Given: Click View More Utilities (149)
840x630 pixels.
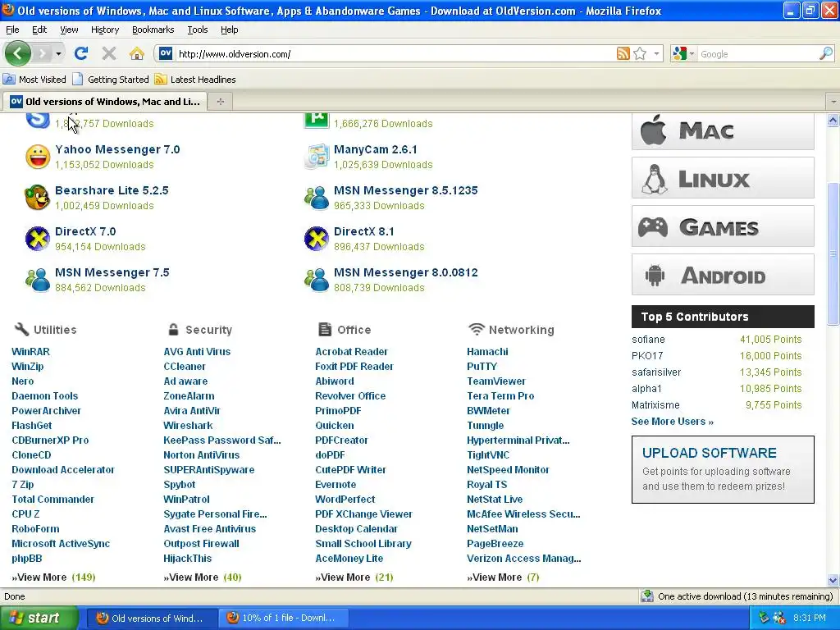Looking at the screenshot, I should (53, 577).
